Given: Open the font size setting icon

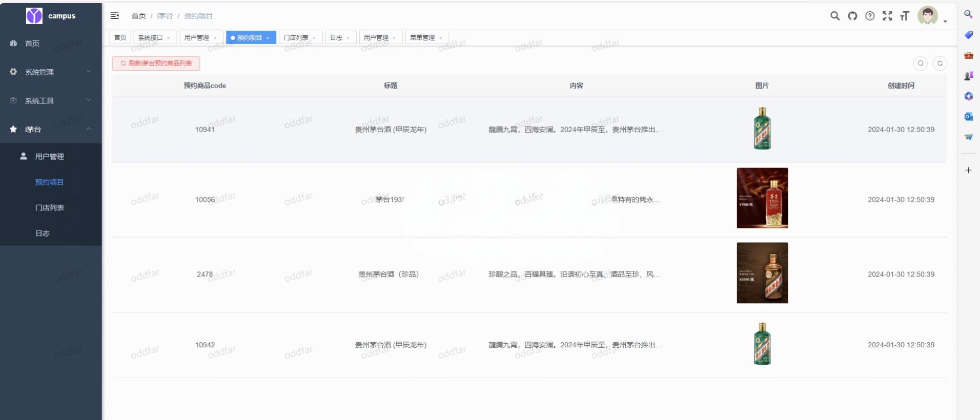Looking at the screenshot, I should click(x=905, y=16).
